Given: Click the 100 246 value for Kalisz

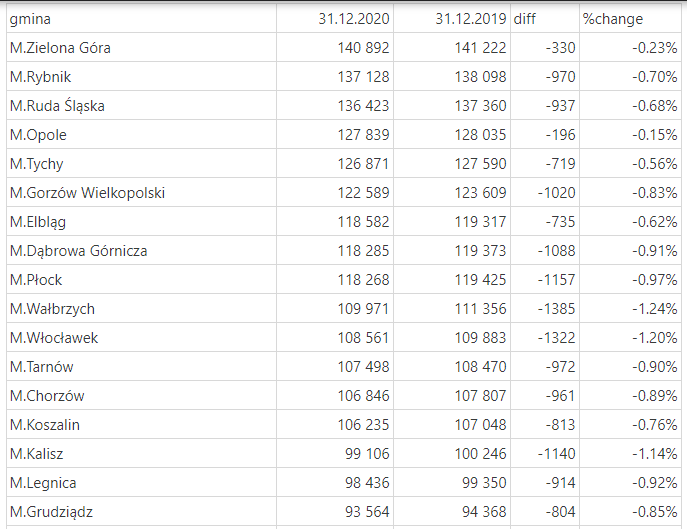Looking at the screenshot, I should pos(480,454).
